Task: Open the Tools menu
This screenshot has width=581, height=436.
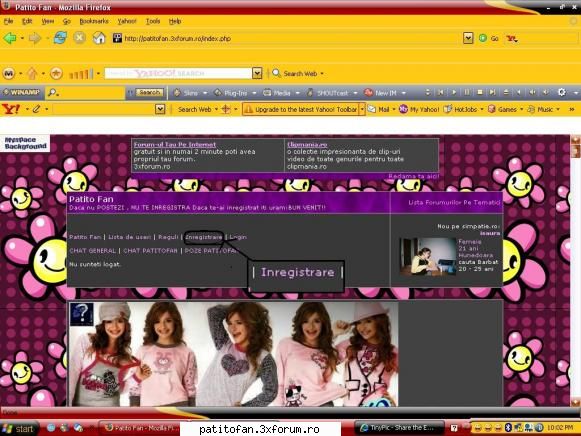Action: click(x=153, y=21)
